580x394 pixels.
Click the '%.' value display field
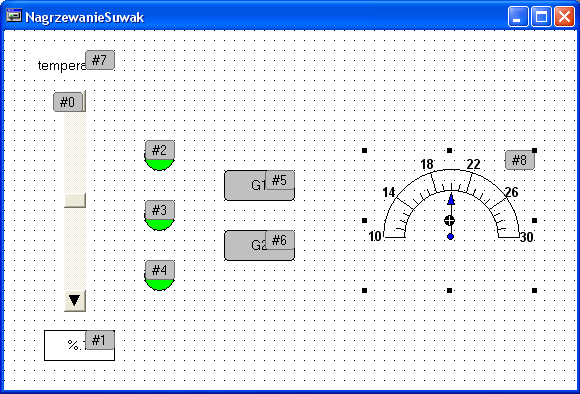(79, 345)
